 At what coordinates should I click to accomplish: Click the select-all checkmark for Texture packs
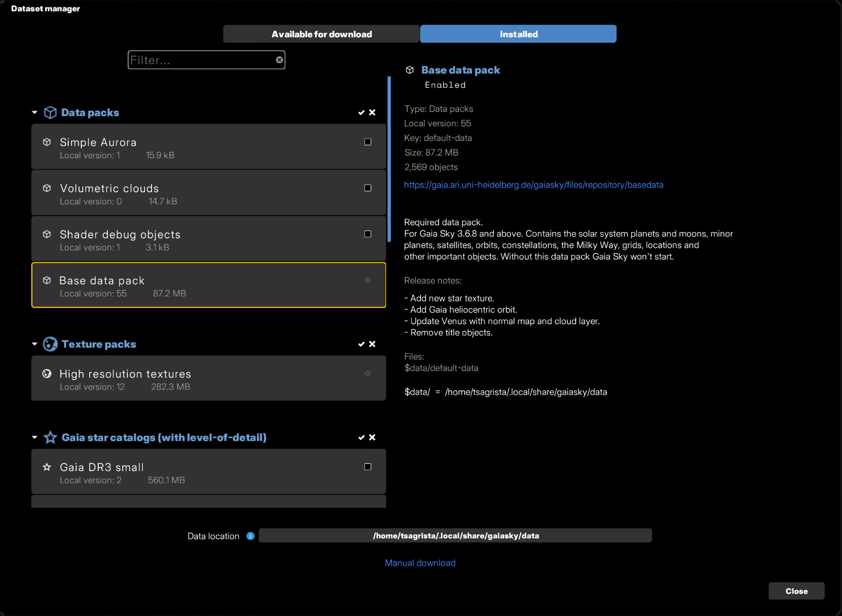pyautogui.click(x=361, y=344)
